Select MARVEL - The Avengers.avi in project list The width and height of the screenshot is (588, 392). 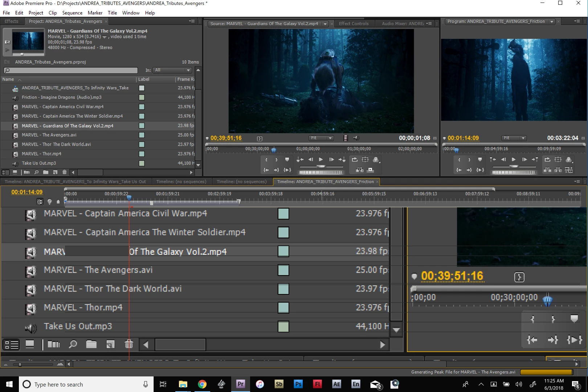tap(49, 135)
